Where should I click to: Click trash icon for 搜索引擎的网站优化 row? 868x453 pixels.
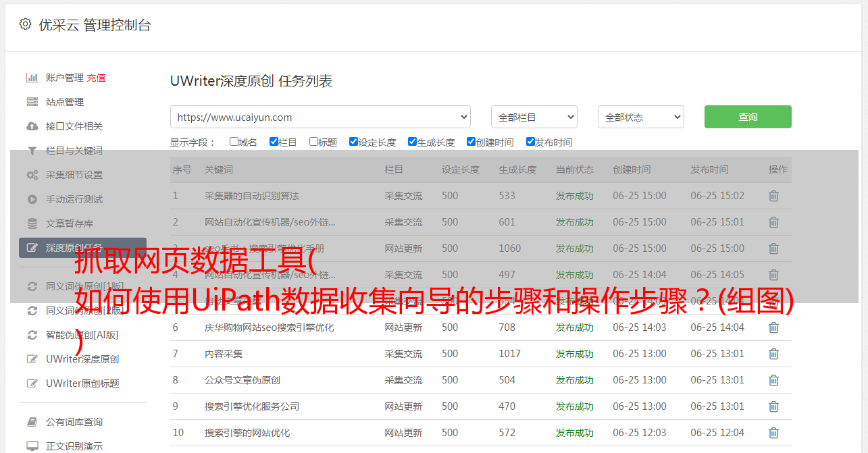(x=773, y=433)
